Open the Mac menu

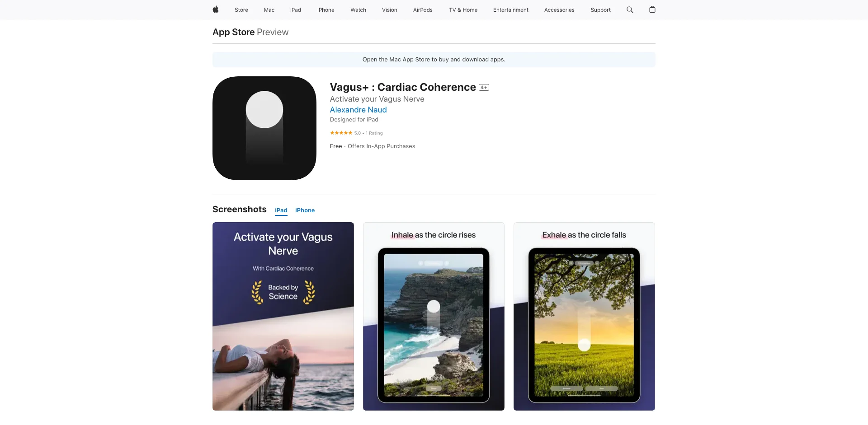point(269,10)
